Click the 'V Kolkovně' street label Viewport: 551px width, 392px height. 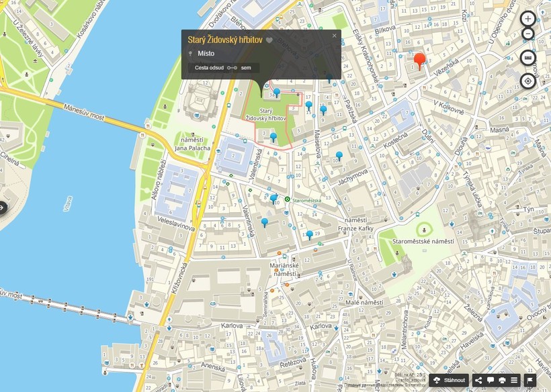click(449, 107)
